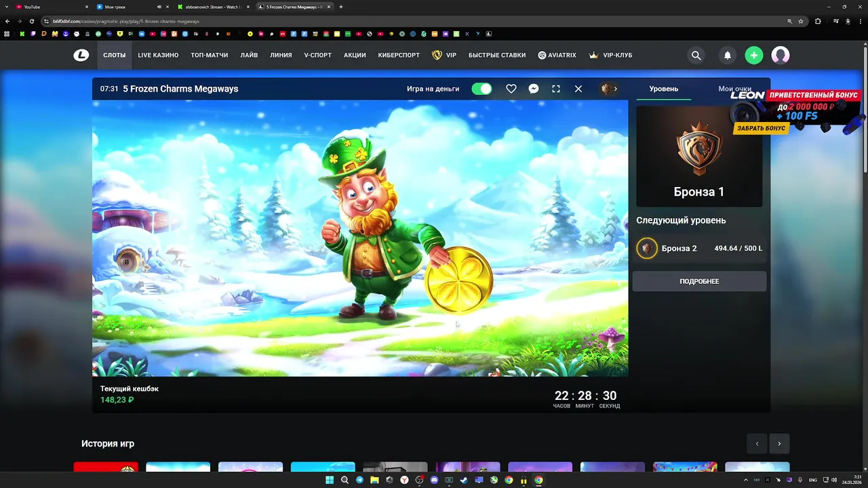This screenshot has width=868, height=488.
Task: Open the Топ-матчи section
Action: [x=210, y=55]
